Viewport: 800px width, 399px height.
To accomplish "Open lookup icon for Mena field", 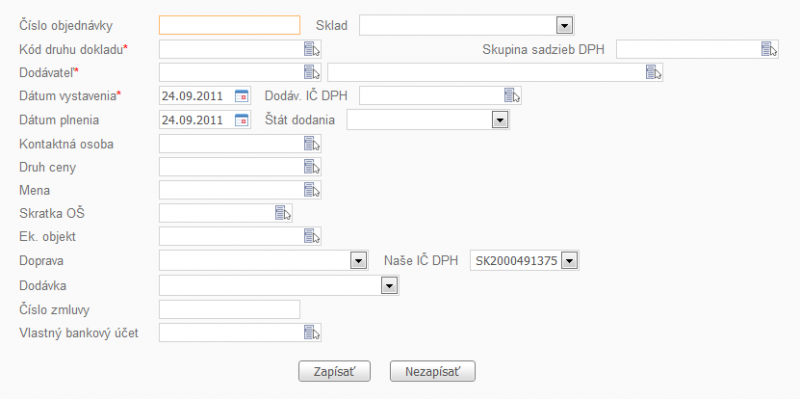I will coord(312,190).
